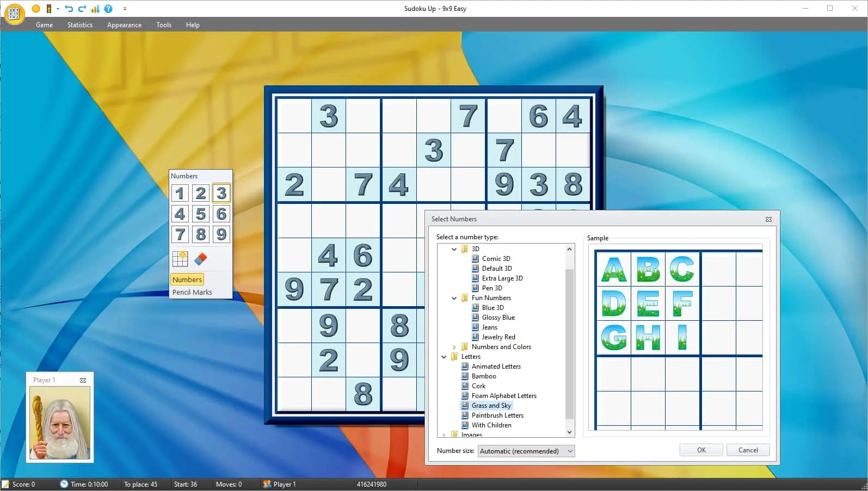Open the traffic light dropdown arrow
This screenshot has width=868, height=491.
(58, 9)
